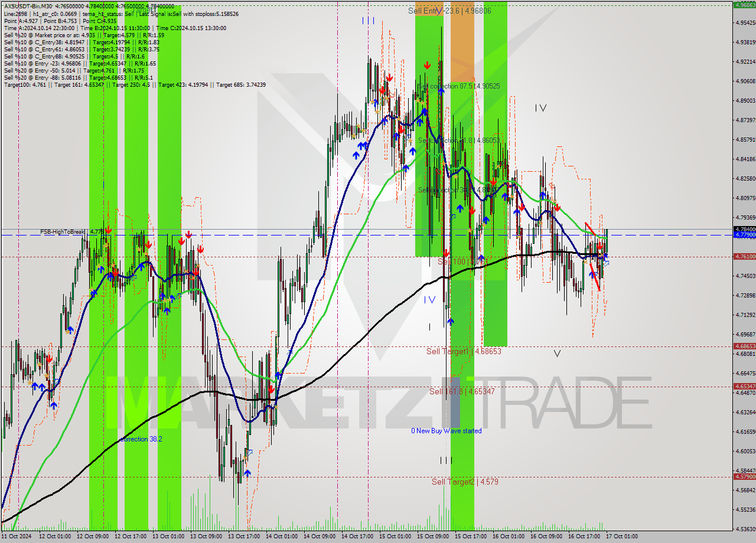Image resolution: width=756 pixels, height=543 pixels.
Task: Click the '12 Oct 01:00' time axis label
Action: 54,537
